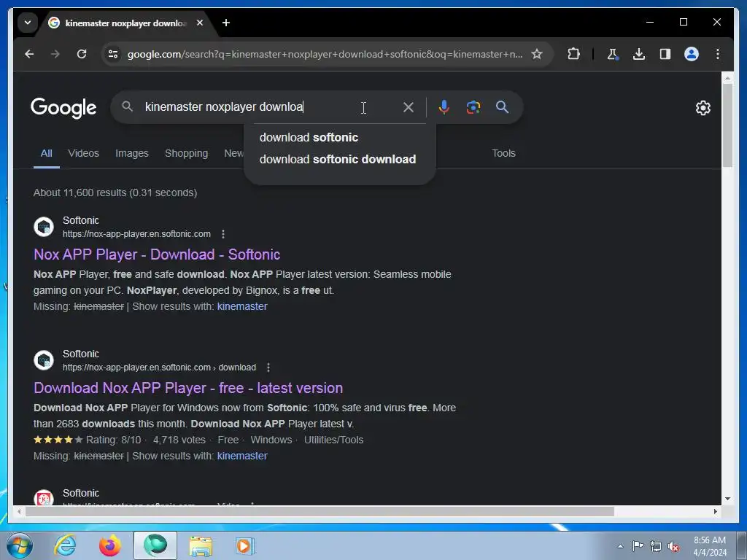This screenshot has height=560, width=747.
Task: Expand the tab search dropdown
Action: point(28,23)
